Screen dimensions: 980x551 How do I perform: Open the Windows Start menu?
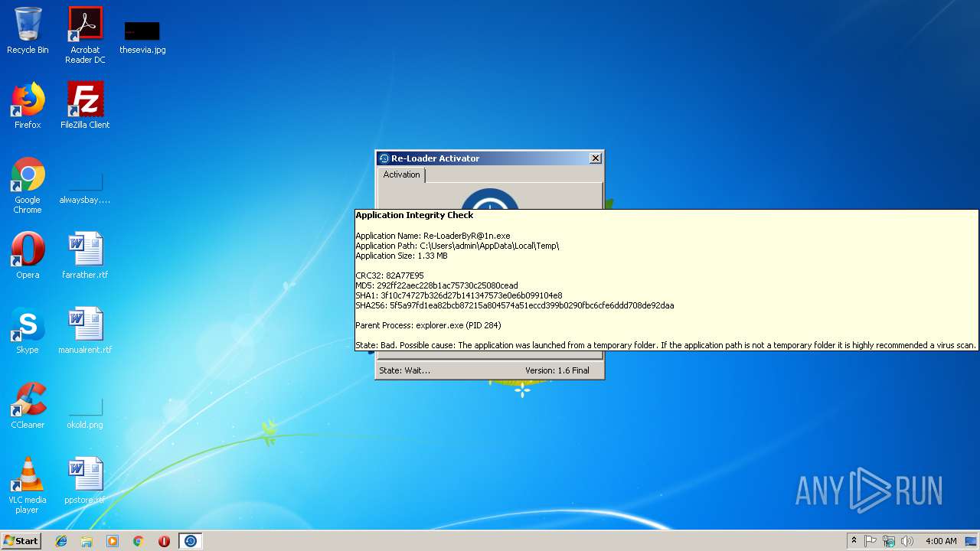pyautogui.click(x=21, y=541)
